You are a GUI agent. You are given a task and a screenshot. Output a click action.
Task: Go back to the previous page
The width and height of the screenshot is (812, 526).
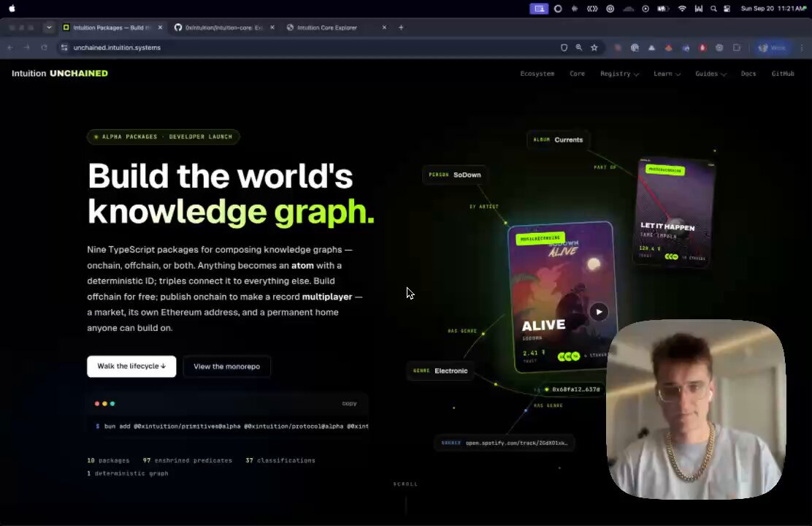(9, 47)
